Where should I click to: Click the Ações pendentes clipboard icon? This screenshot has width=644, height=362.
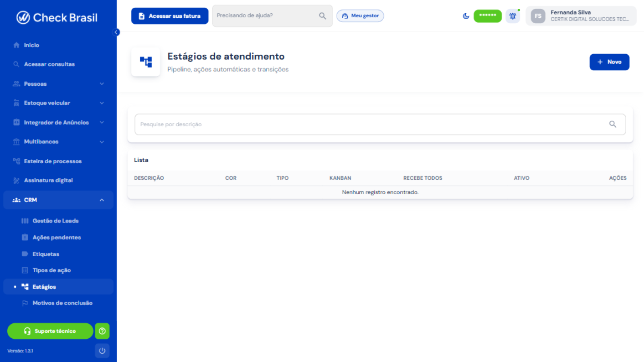coord(25,237)
